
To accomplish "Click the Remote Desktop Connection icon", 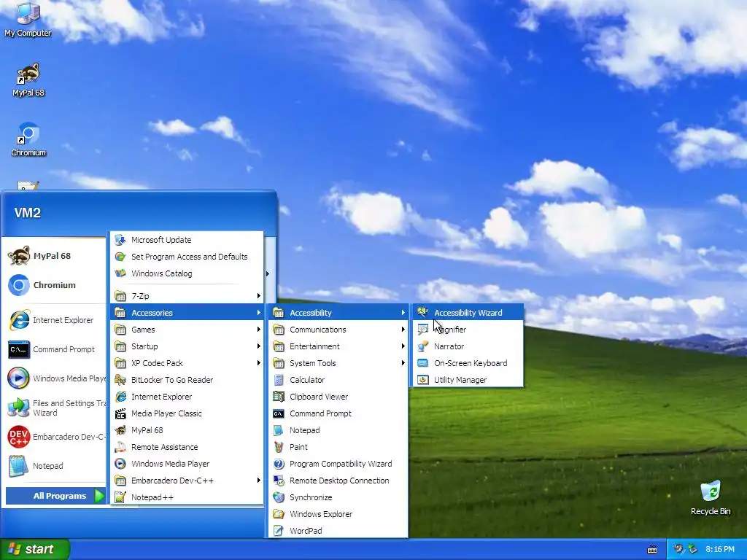I will point(279,481).
